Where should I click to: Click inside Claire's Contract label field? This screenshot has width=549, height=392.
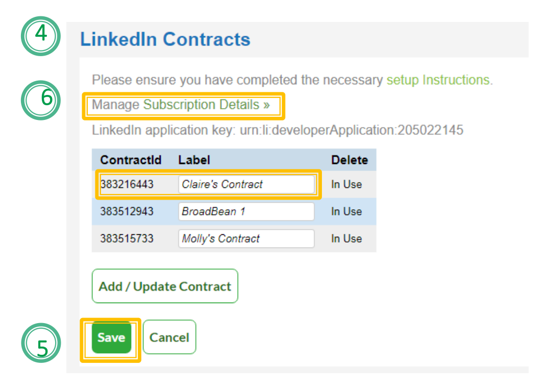pos(246,184)
